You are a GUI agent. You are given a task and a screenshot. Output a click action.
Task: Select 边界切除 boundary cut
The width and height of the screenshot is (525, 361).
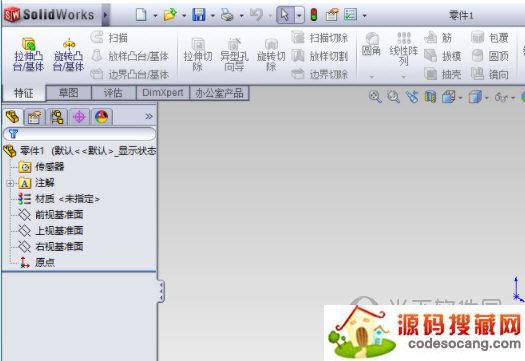tap(320, 74)
